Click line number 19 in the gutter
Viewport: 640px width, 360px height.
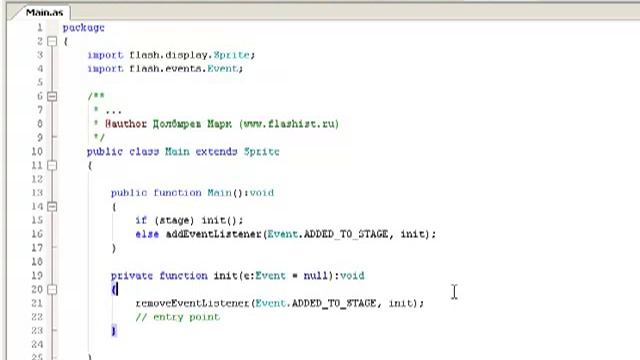tap(37, 276)
